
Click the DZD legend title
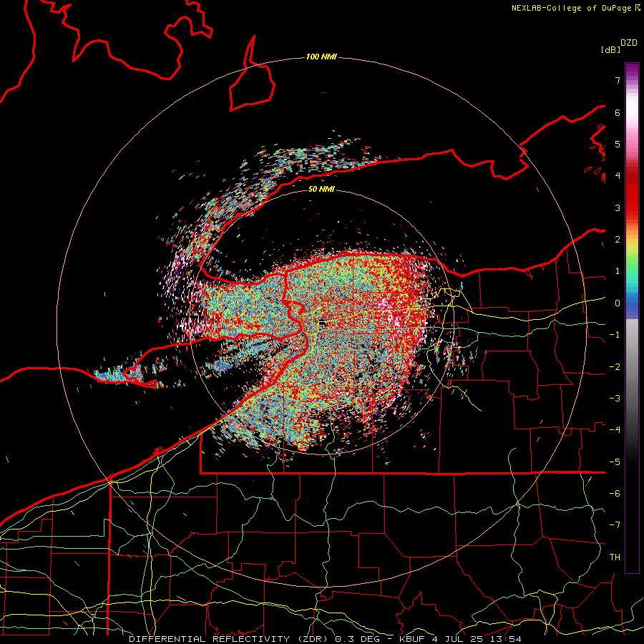[628, 43]
